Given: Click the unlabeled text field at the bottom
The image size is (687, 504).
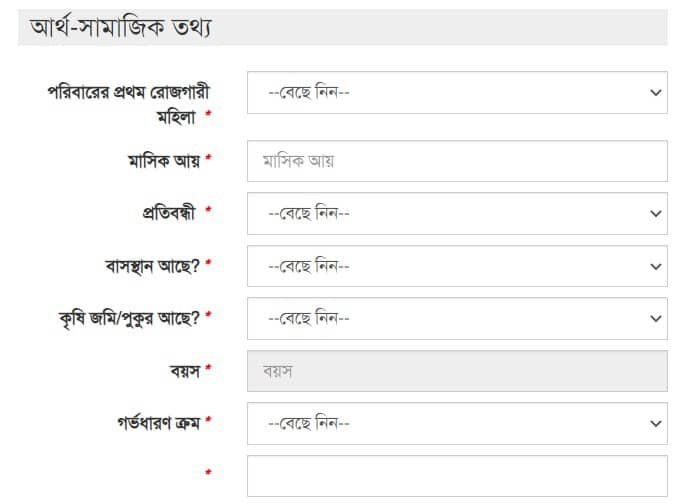Looking at the screenshot, I should [x=456, y=476].
